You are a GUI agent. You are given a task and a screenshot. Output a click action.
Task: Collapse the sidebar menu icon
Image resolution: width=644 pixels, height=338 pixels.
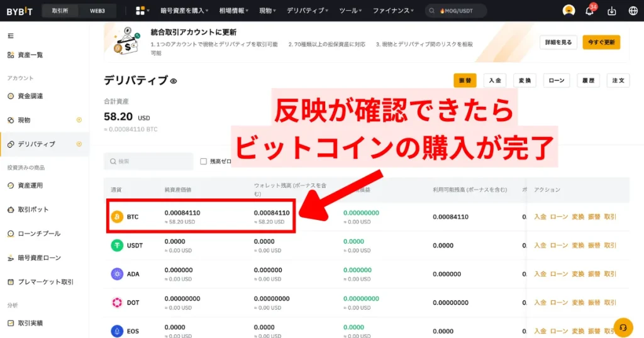(x=11, y=36)
